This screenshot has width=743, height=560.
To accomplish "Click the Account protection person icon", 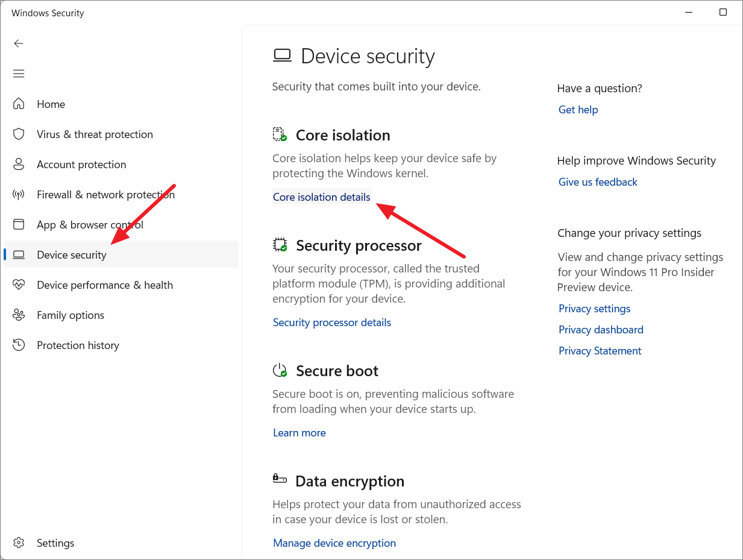I will 19,164.
